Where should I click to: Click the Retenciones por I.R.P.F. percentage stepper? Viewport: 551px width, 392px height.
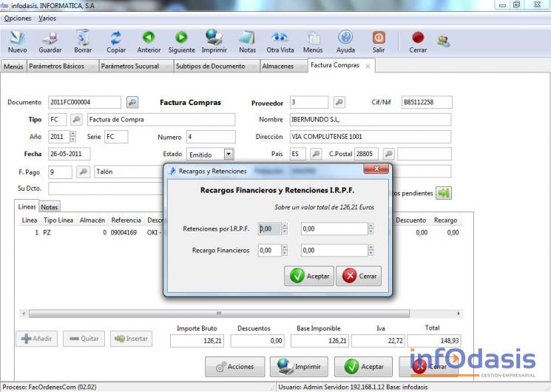coord(285,229)
